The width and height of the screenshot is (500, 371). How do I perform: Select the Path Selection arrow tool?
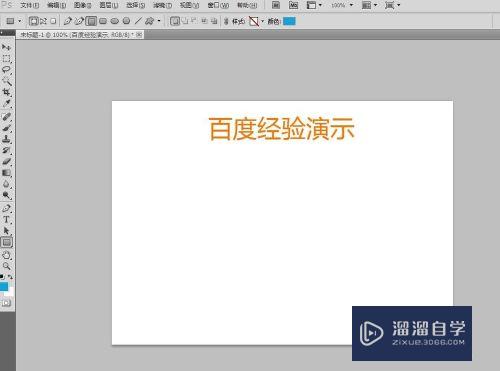tap(6, 231)
